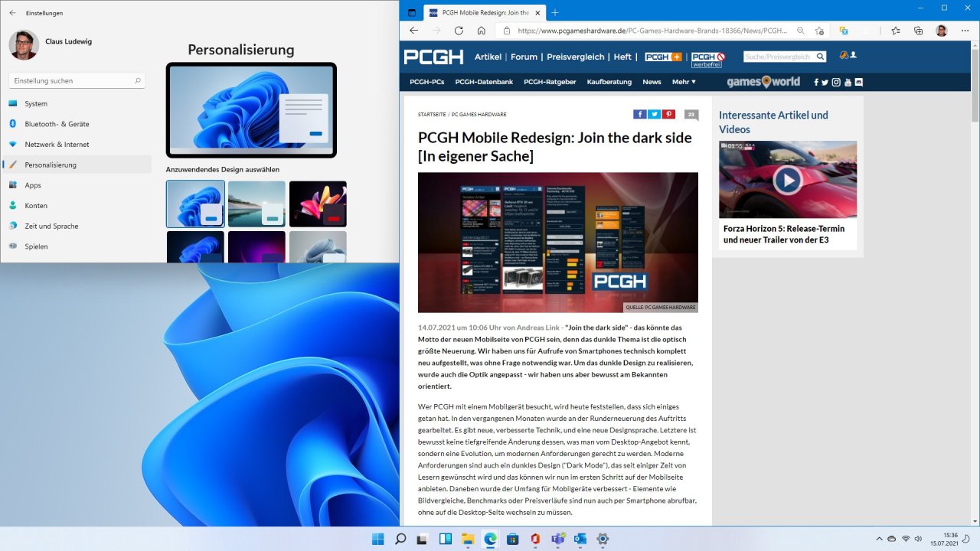Click the Edge address bar URL
The width and height of the screenshot is (980, 551).
(653, 31)
